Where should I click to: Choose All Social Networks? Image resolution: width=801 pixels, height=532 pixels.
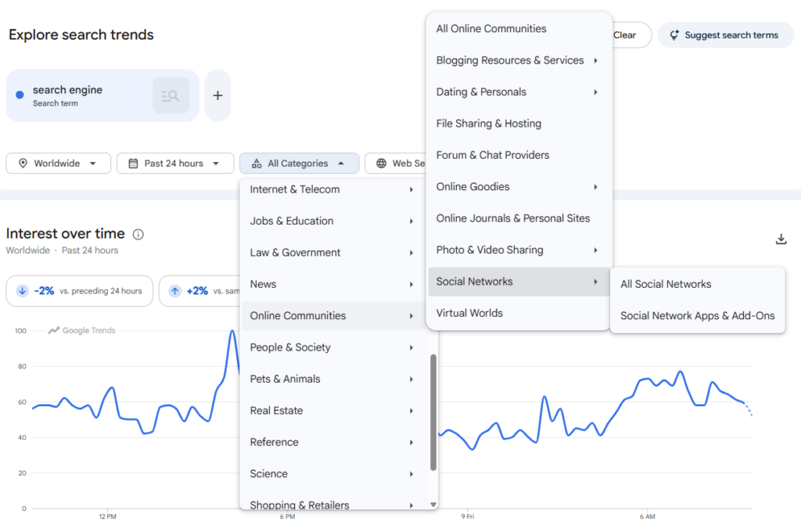[697, 285]
